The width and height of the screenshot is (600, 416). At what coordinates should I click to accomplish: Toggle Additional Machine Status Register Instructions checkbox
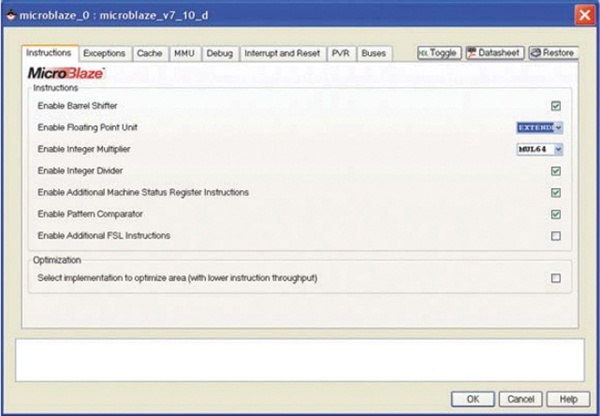556,192
